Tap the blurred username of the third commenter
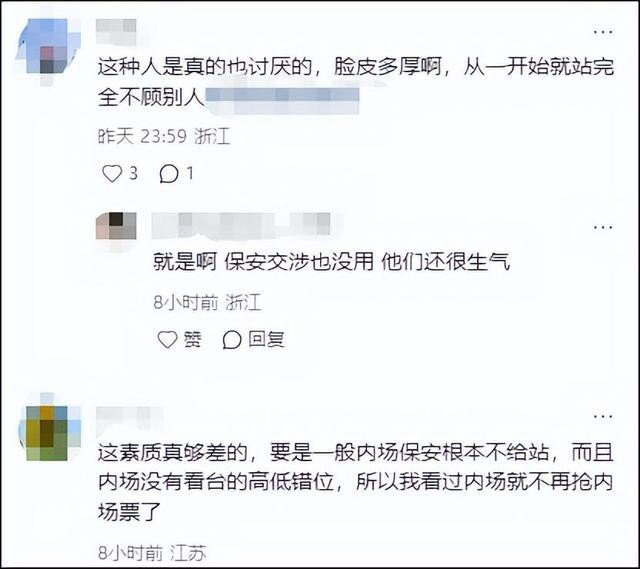The image size is (640, 569). 130,418
